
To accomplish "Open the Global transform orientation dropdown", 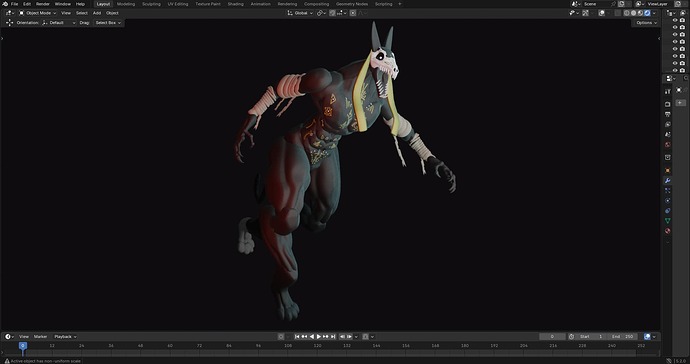I will pyautogui.click(x=300, y=13).
